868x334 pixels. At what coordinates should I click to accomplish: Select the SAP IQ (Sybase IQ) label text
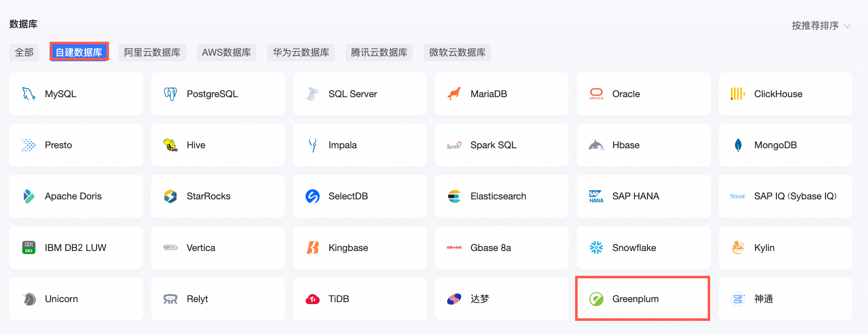point(795,196)
